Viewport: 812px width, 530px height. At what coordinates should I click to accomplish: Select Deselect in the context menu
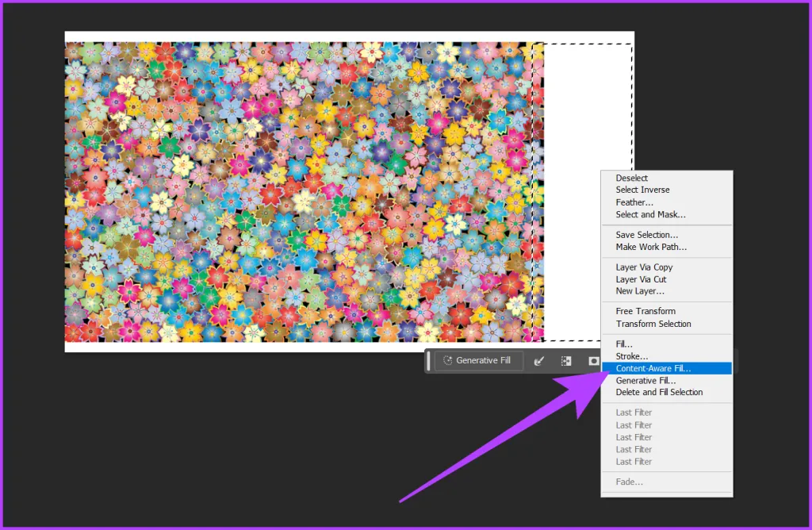(632, 179)
